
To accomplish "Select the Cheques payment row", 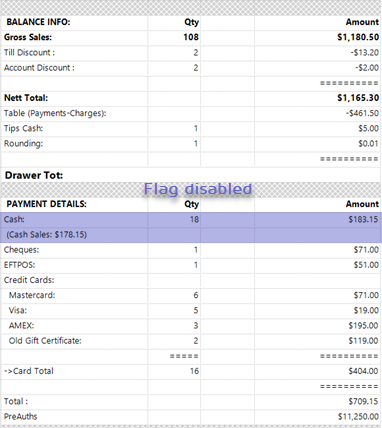I will click(191, 250).
